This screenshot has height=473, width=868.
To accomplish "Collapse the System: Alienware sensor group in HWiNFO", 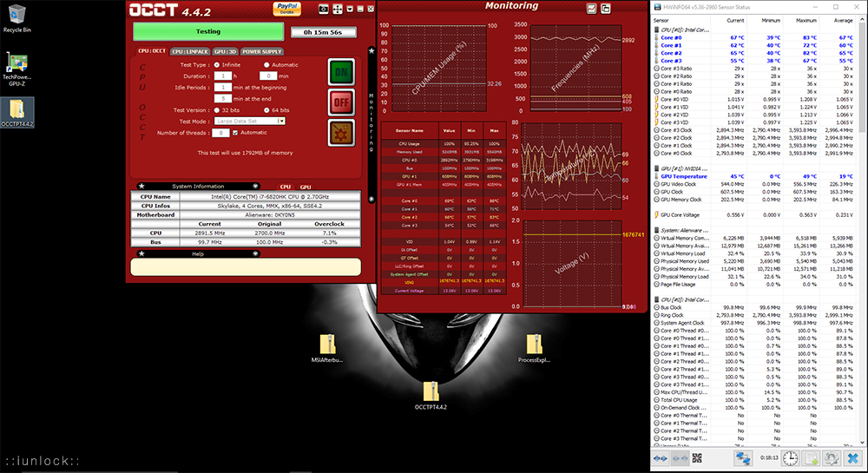I will coord(656,230).
